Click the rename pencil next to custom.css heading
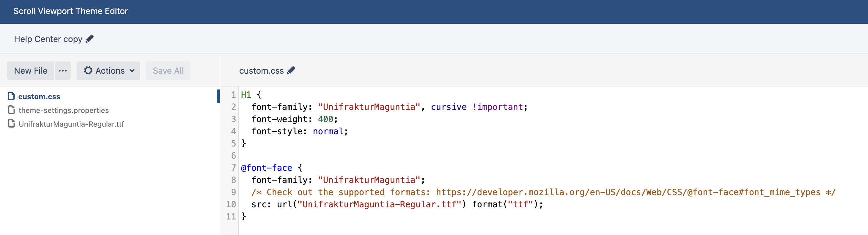This screenshot has height=235, width=868. tap(291, 70)
